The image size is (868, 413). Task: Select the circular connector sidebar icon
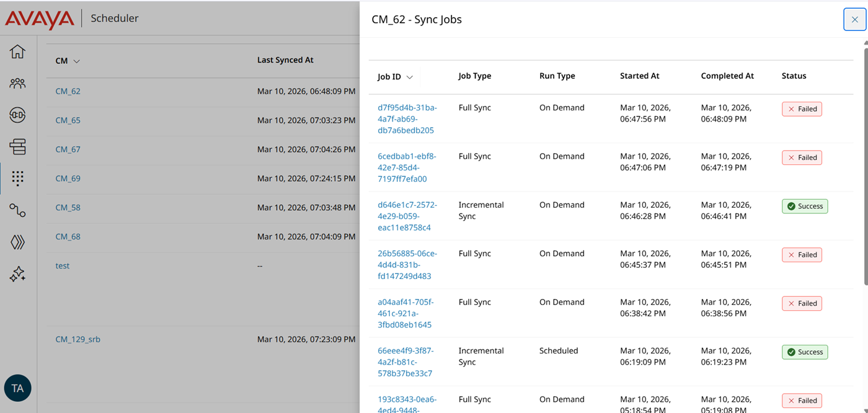coord(17,115)
